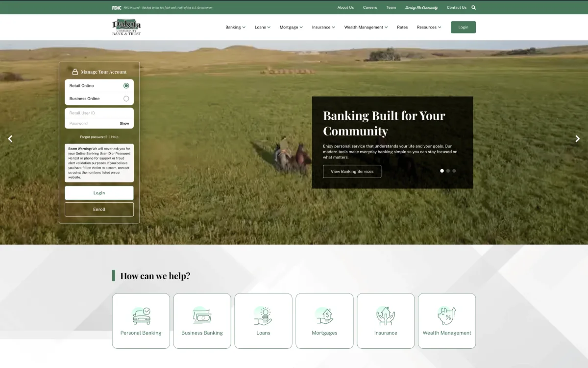The image size is (588, 368).
Task: Click the How can we help? heading
Action: (x=155, y=276)
